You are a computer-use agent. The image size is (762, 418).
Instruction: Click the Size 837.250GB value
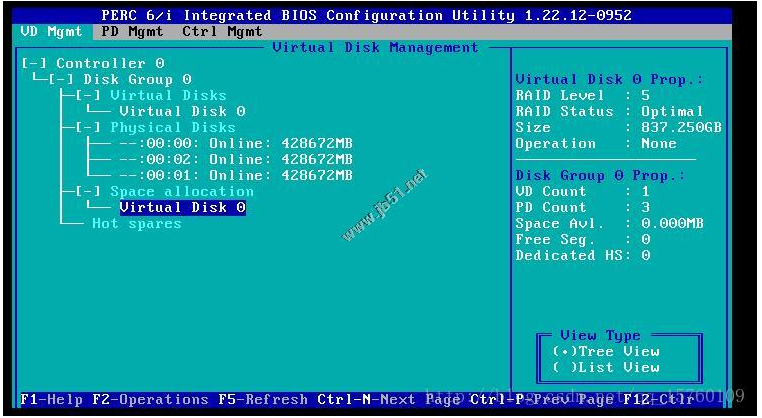tap(681, 128)
